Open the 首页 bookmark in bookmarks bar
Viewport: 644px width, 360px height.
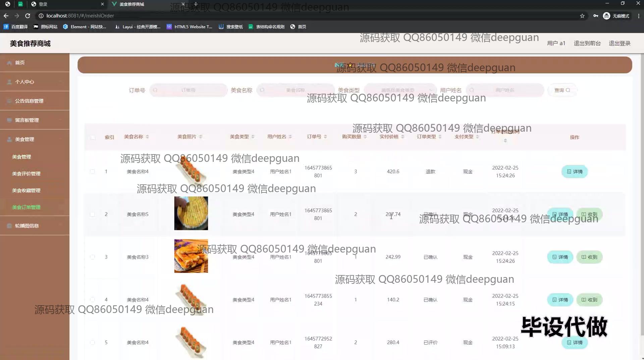[298, 27]
